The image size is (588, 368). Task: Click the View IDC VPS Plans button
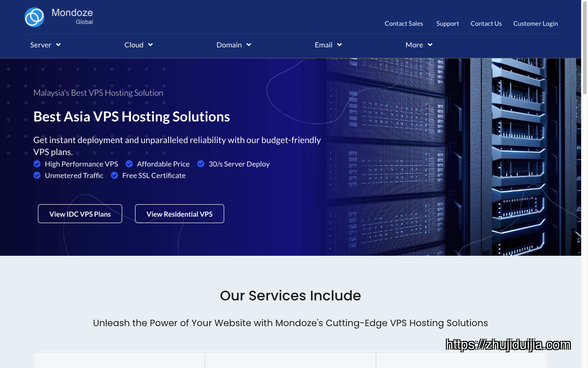80,214
